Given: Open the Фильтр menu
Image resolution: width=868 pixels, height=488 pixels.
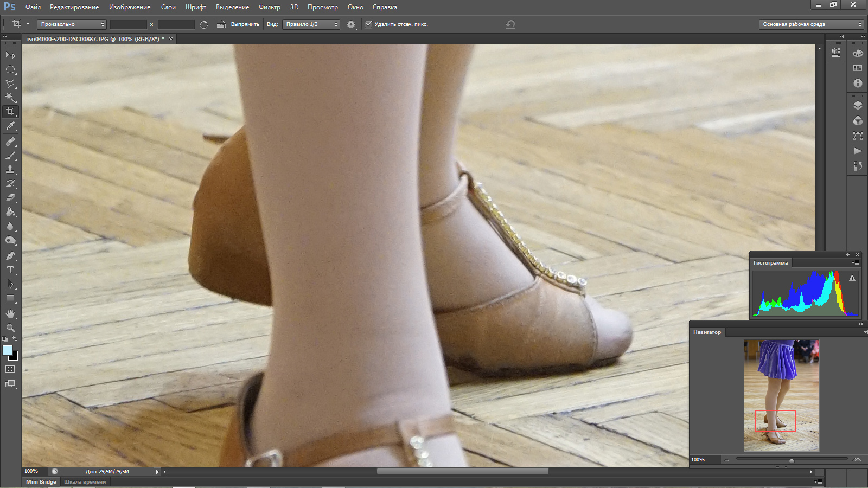Looking at the screenshot, I should [269, 7].
